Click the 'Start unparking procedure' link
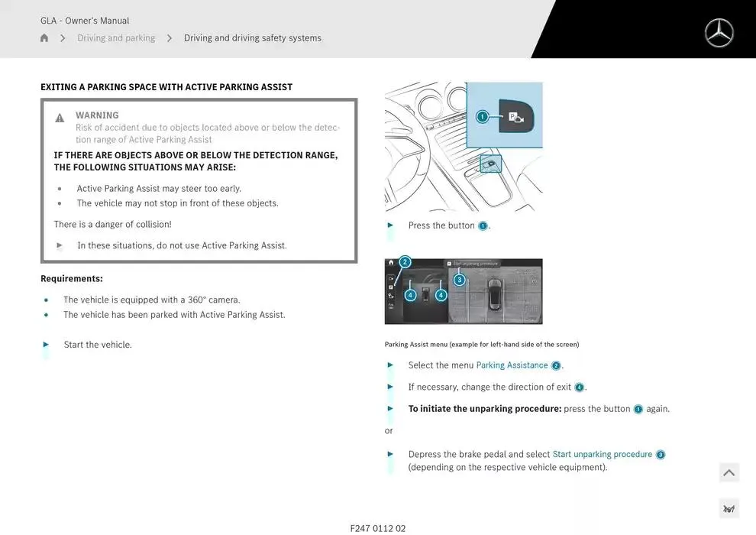The image size is (756, 535). (602, 454)
